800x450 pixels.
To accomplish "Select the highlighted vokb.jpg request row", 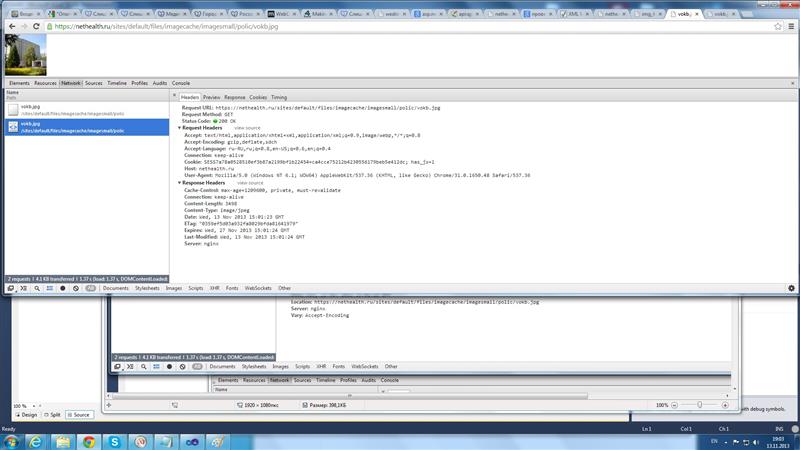I will (x=85, y=127).
